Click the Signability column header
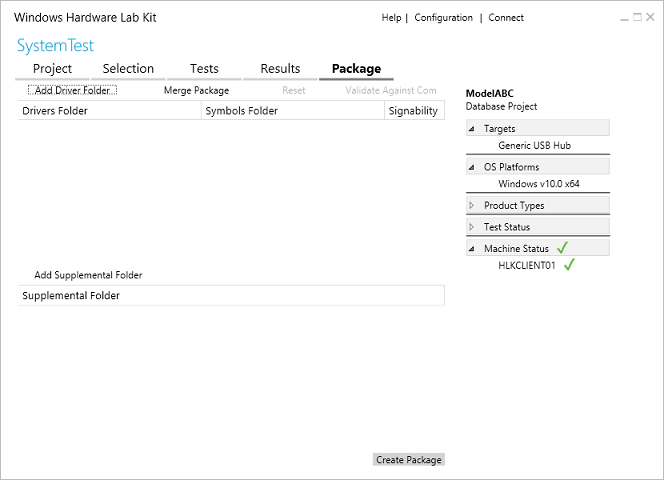Image resolution: width=664 pixels, height=480 pixels. (x=414, y=111)
